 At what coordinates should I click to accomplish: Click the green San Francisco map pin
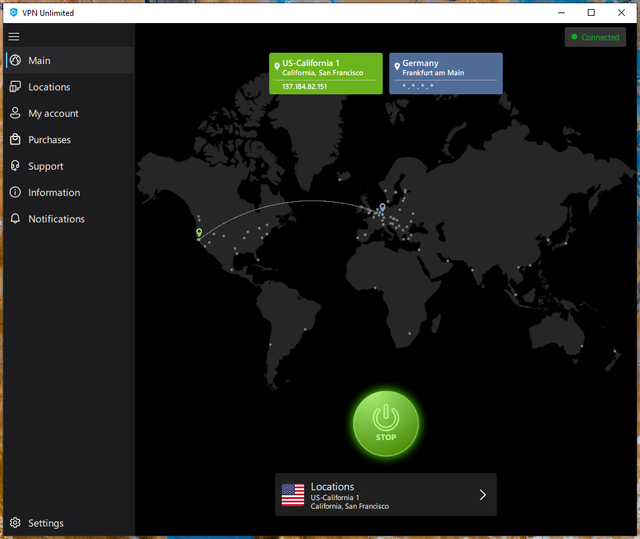click(199, 233)
